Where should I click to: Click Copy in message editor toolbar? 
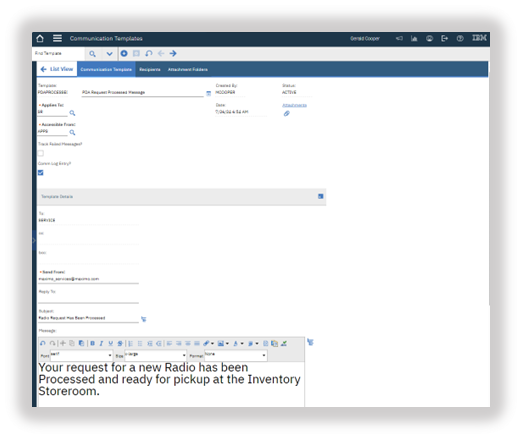coord(72,343)
